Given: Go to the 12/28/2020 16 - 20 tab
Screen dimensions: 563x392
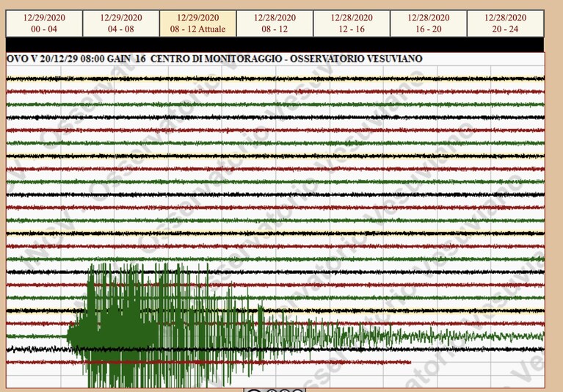Looking at the screenshot, I should tap(429, 23).
